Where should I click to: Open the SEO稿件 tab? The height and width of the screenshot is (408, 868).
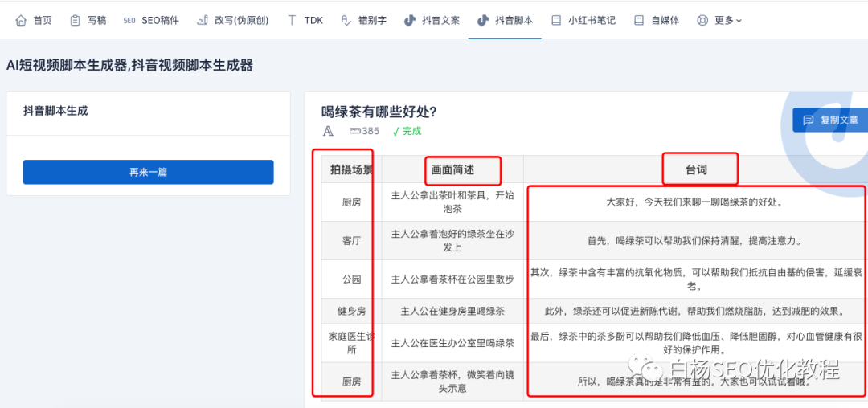click(151, 21)
